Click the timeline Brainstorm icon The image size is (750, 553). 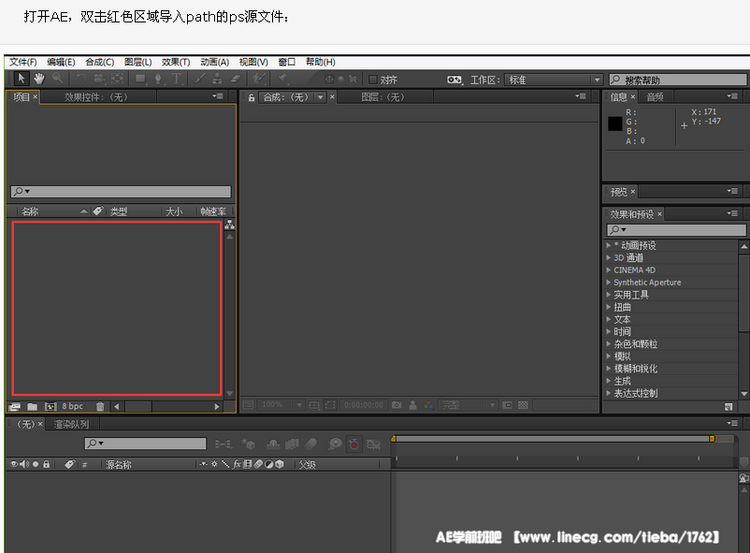pyautogui.click(x=335, y=444)
